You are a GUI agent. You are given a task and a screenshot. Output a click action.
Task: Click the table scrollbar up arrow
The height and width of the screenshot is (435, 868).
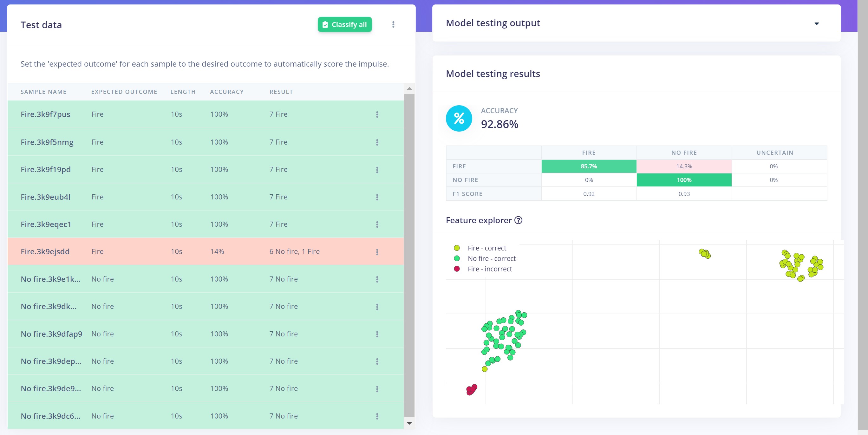click(409, 89)
